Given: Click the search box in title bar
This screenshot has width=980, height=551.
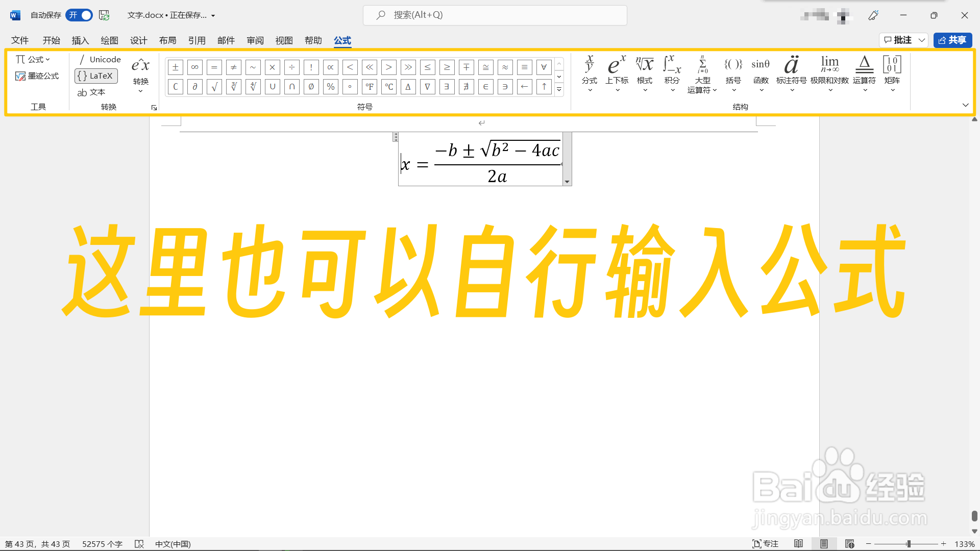Looking at the screenshot, I should [x=495, y=15].
